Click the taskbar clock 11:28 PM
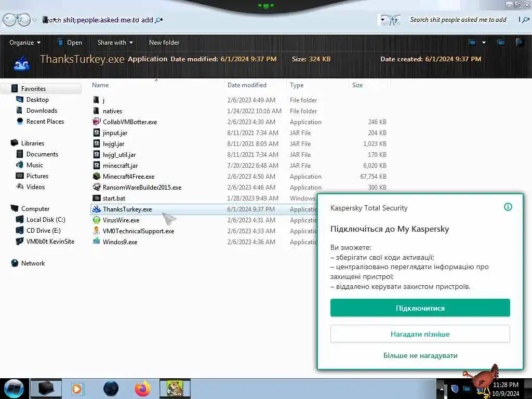532x399 pixels. coord(505,384)
